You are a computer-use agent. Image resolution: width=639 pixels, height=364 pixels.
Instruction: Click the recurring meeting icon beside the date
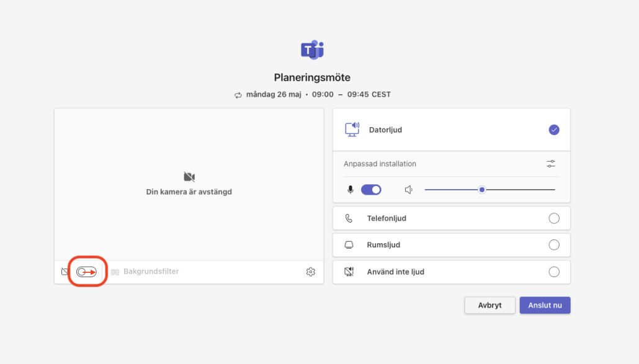click(238, 95)
